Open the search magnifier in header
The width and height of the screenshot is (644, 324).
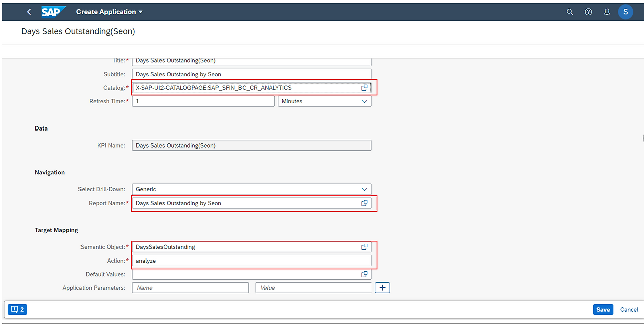tap(570, 12)
